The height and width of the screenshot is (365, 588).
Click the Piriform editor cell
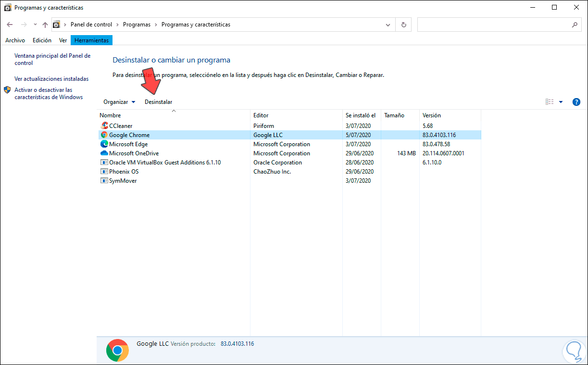tap(263, 126)
